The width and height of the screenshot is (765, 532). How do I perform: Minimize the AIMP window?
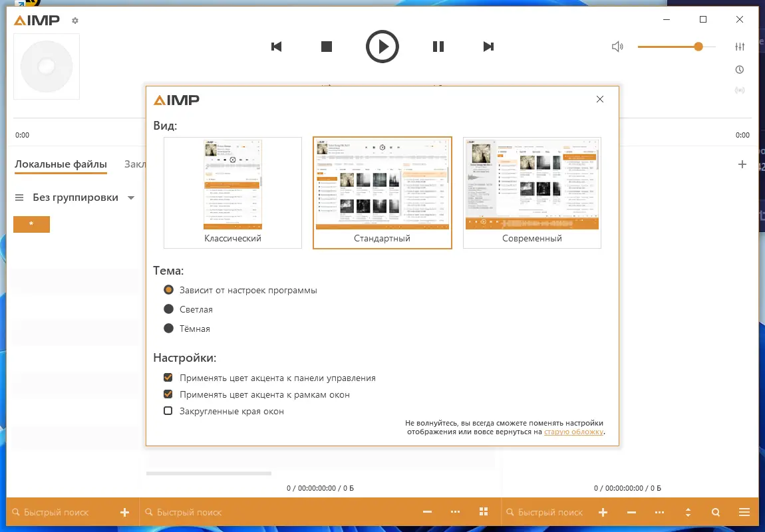[667, 19]
